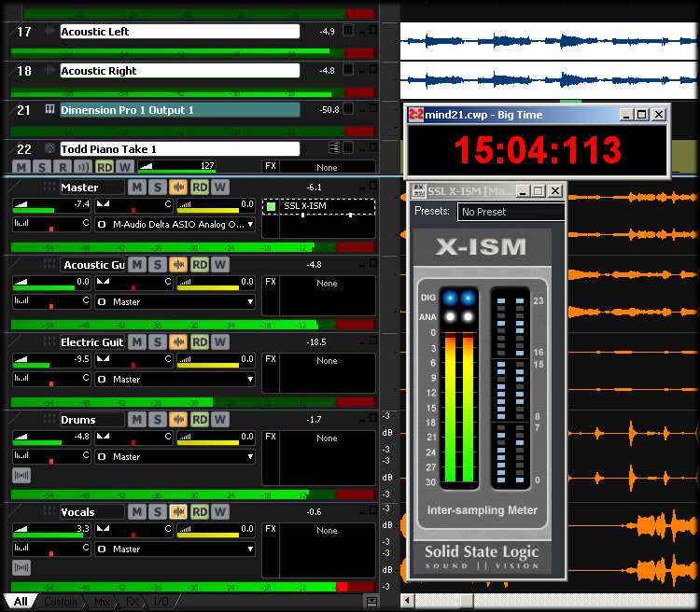700x612 pixels.
Task: Click input echo icon on Todd Piano track
Action: (83, 167)
